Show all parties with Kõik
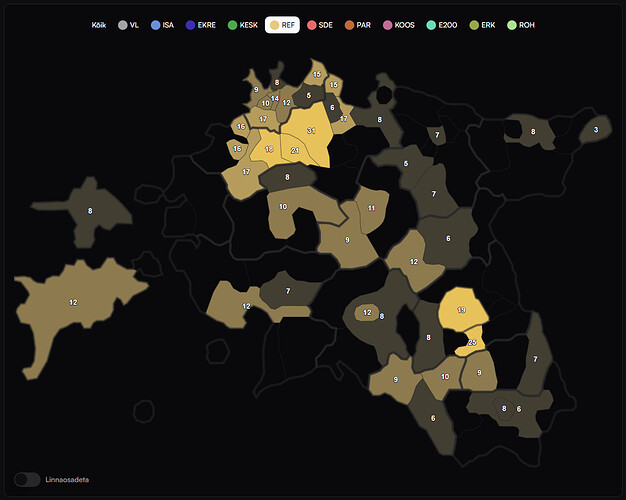The width and height of the screenshot is (626, 500). [x=99, y=25]
